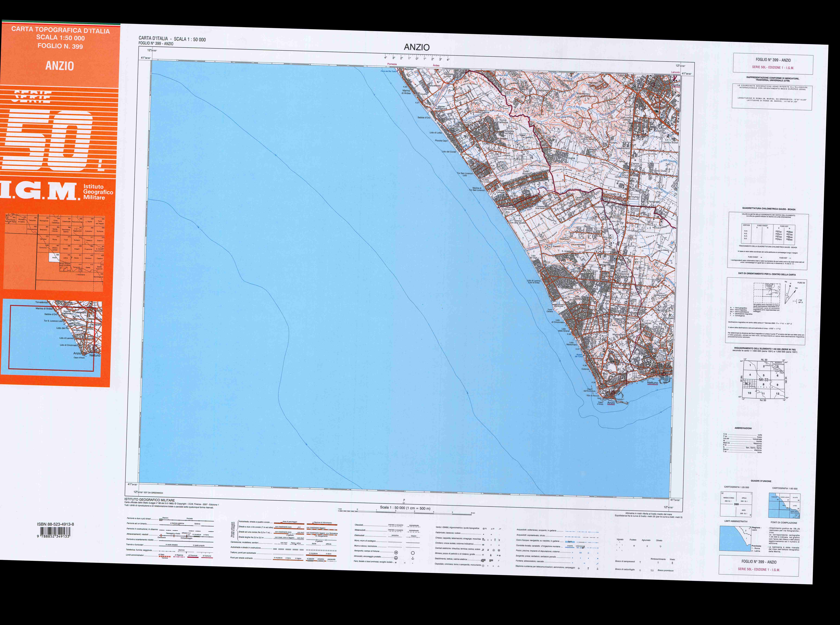This screenshot has width=840, height=625.
Task: Click the "Torvaianica" label in the cover inset map
Action: (42, 302)
